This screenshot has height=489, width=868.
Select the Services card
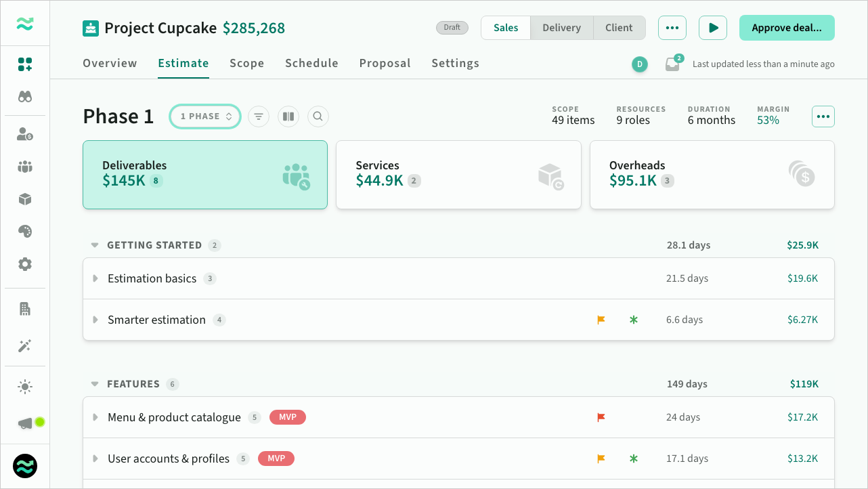click(458, 175)
